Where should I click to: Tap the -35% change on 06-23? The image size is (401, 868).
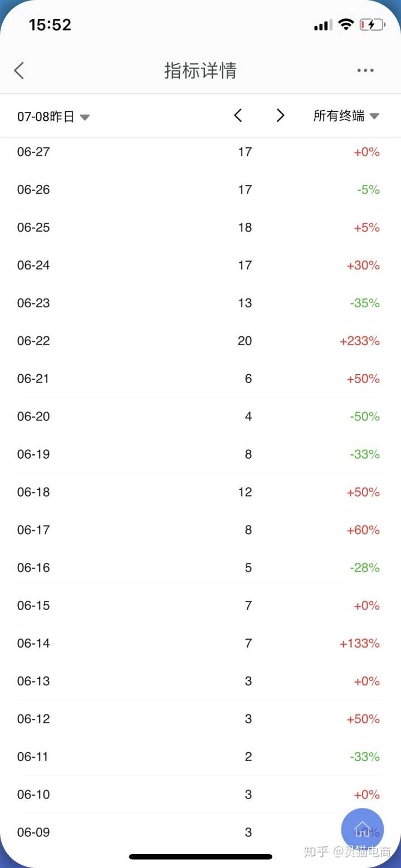click(365, 303)
